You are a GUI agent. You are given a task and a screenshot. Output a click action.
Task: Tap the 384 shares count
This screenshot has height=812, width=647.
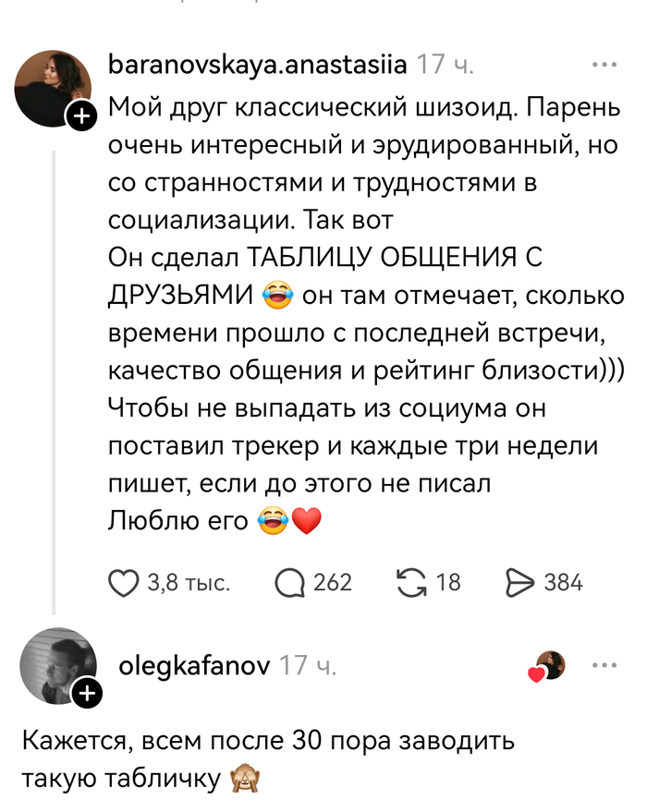[x=564, y=582]
